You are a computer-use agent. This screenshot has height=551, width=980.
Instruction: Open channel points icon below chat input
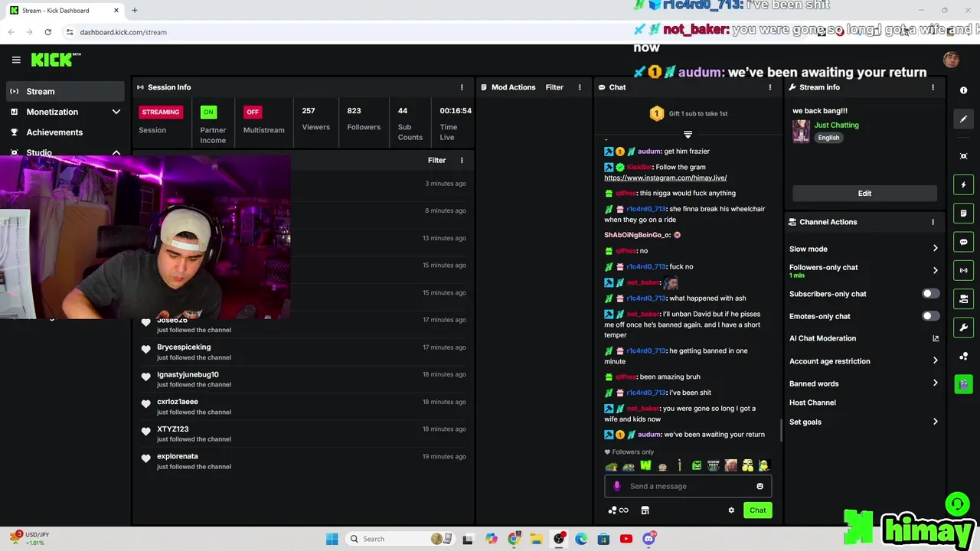(618, 510)
